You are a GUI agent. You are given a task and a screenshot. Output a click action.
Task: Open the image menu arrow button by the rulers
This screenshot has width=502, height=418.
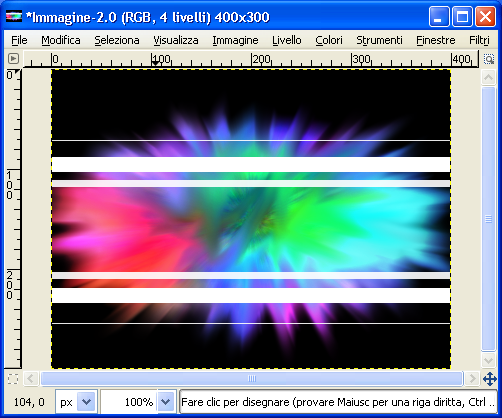[x=13, y=59]
